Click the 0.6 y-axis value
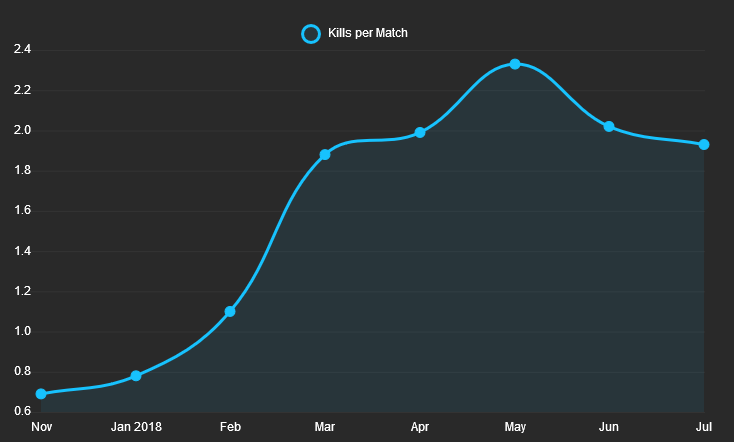Image resolution: width=734 pixels, height=442 pixels. coord(22,411)
